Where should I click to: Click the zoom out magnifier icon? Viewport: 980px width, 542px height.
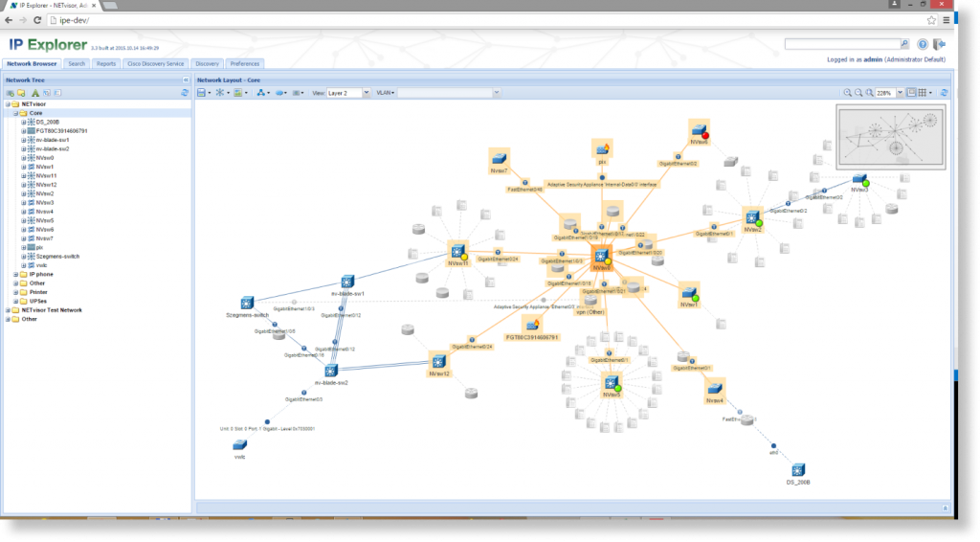[857, 93]
